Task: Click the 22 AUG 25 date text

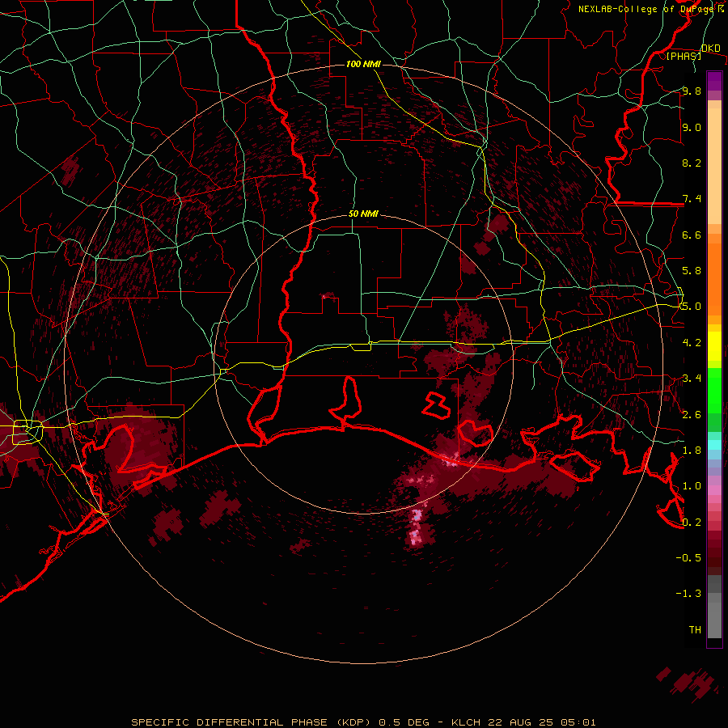Action: coord(521,722)
